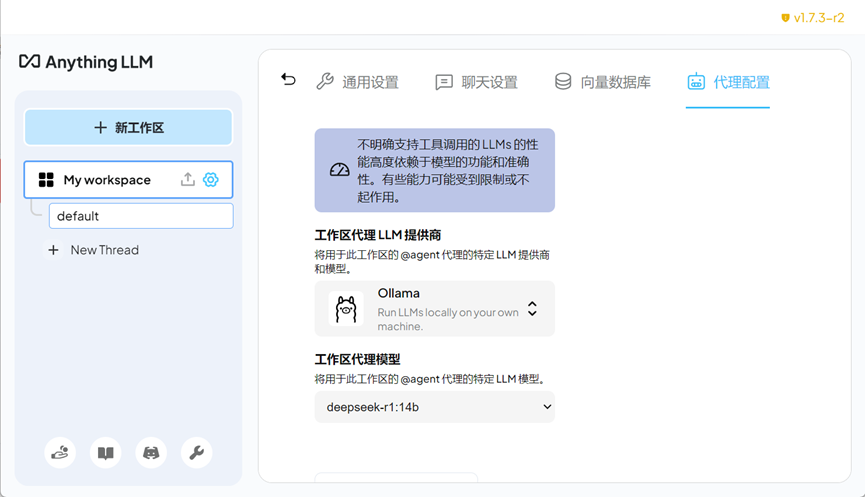Image resolution: width=865 pixels, height=497 pixels.
Task: Click the v1.7.3-r2 version label
Action: point(819,18)
